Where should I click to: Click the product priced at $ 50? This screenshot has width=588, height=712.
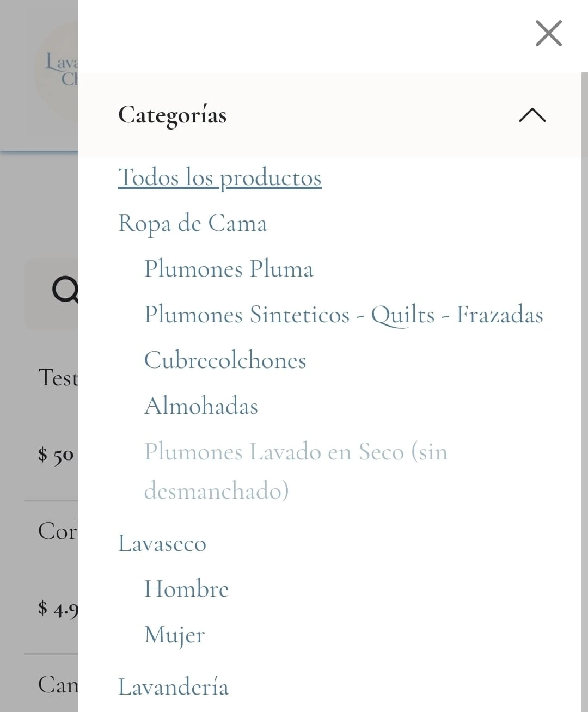[56, 454]
